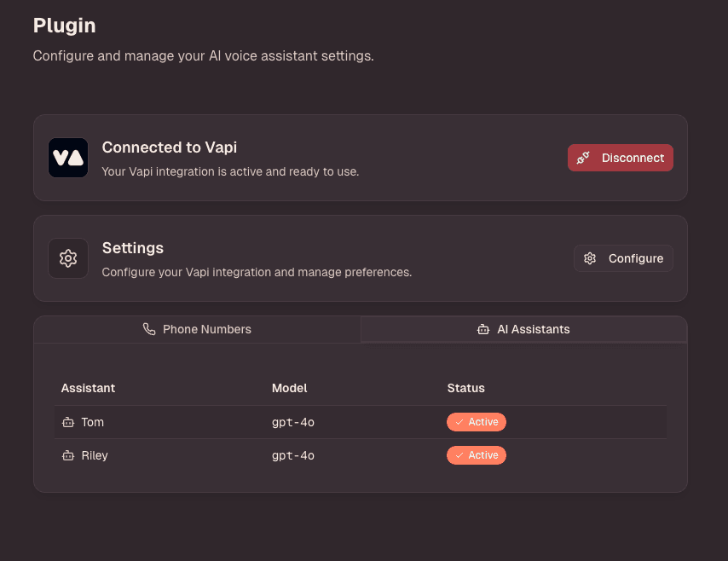Toggle Tom's Active status badge
728x561 pixels.
coord(477,421)
